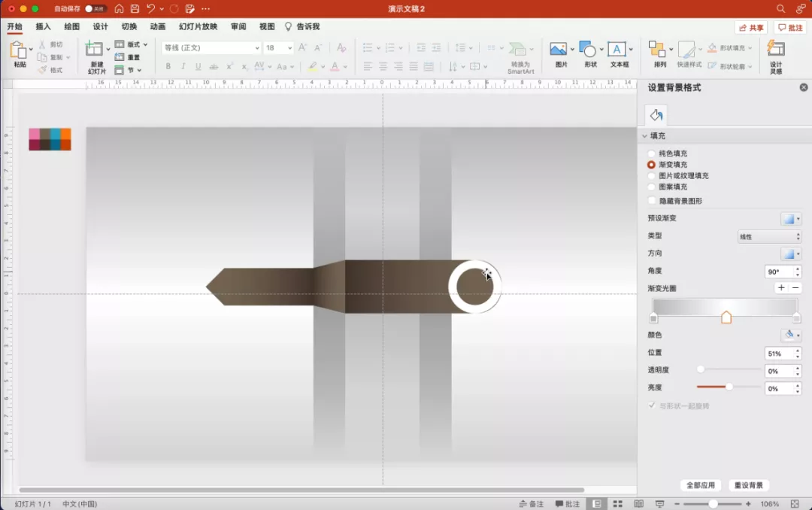Click the fill bucket icon in format pane
This screenshot has width=812, height=510.
click(x=656, y=115)
